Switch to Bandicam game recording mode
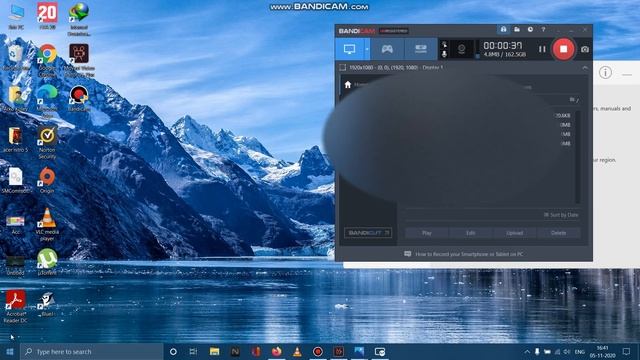This screenshot has width=640, height=360. click(387, 49)
